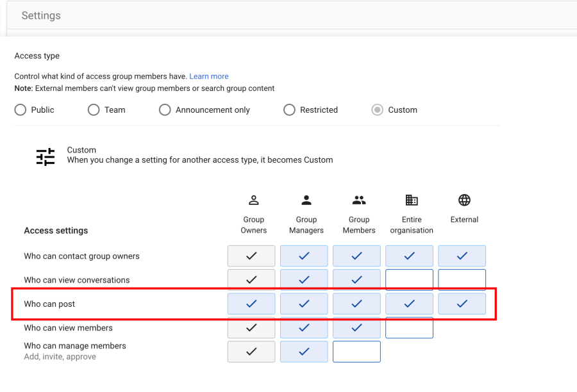Select the Team access type

coord(94,110)
